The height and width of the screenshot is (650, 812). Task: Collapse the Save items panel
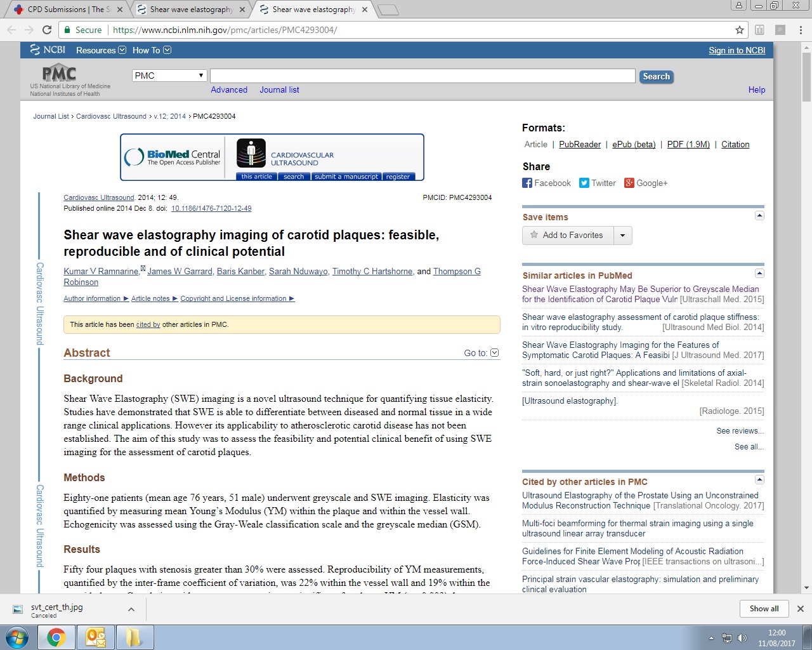pyautogui.click(x=759, y=216)
